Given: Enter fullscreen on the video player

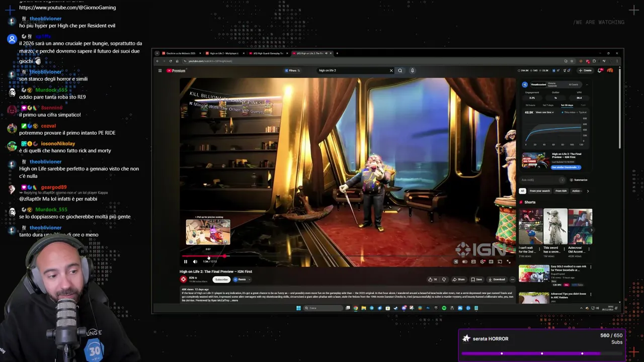Looking at the screenshot, I should coord(509,261).
